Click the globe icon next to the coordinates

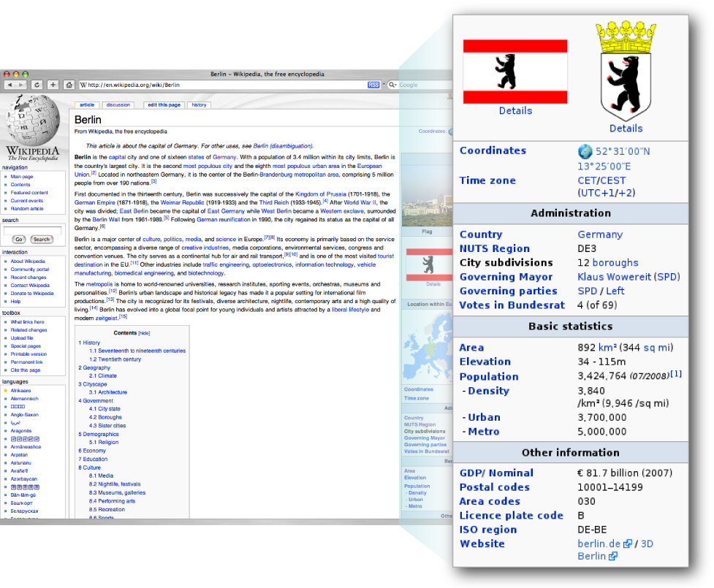coord(585,151)
